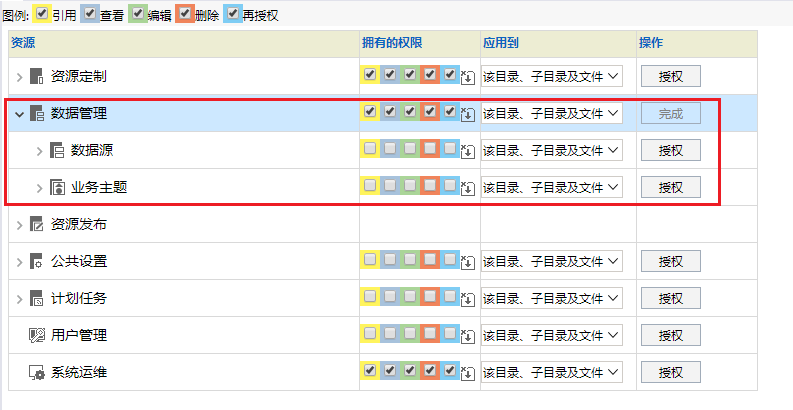Image resolution: width=793 pixels, height=410 pixels.
Task: Click the inherit-permission icon in the 数据管理 row
Action: click(x=468, y=114)
